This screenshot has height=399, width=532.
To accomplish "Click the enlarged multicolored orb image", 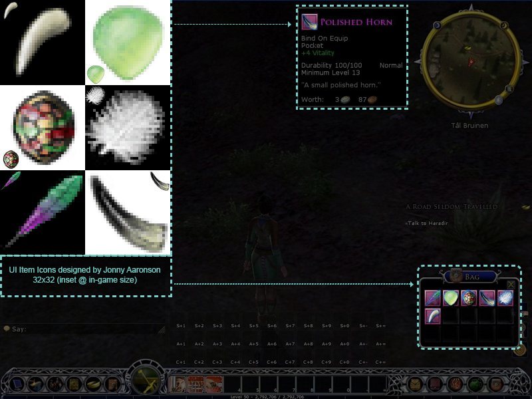I will (44, 128).
